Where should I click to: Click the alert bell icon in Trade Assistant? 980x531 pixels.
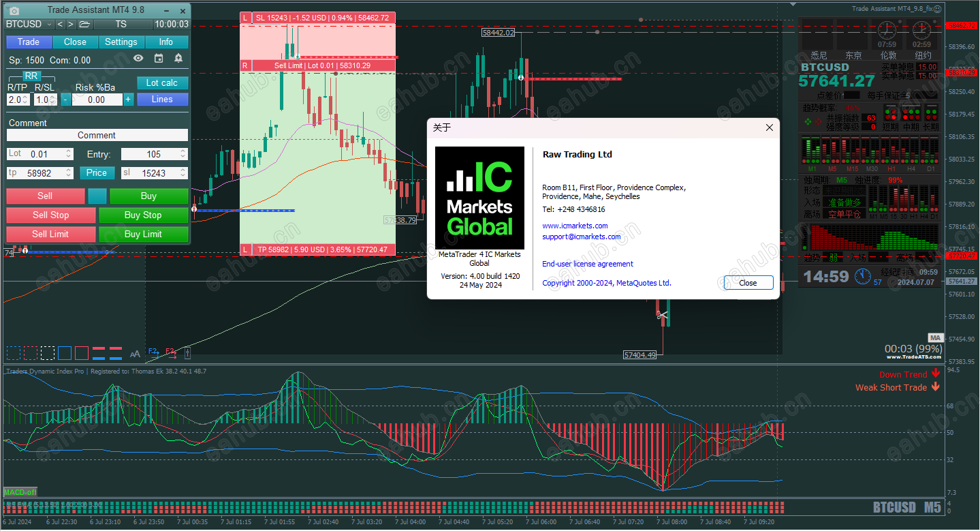tap(178, 59)
